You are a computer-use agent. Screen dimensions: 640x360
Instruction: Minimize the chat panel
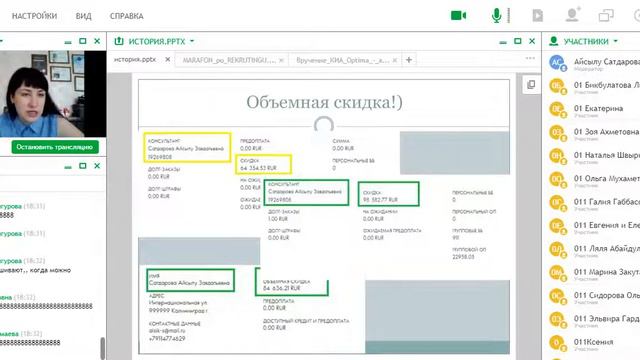tap(68, 167)
